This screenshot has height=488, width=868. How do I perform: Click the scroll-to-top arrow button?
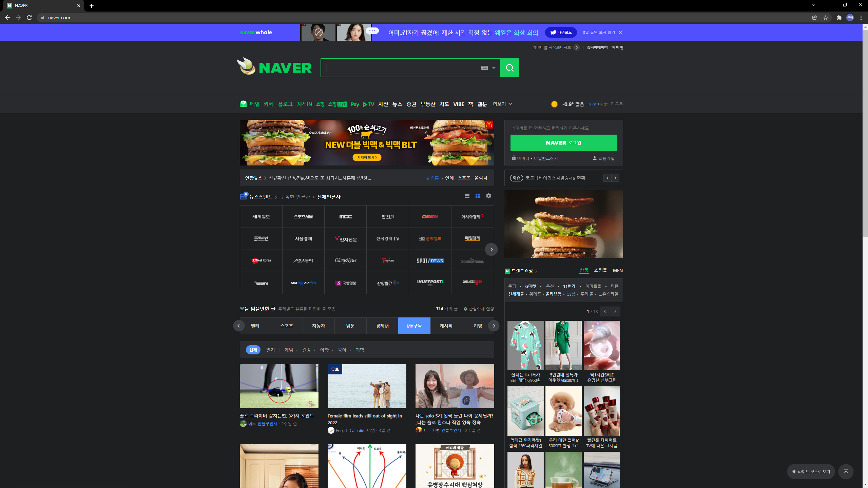[x=846, y=472]
